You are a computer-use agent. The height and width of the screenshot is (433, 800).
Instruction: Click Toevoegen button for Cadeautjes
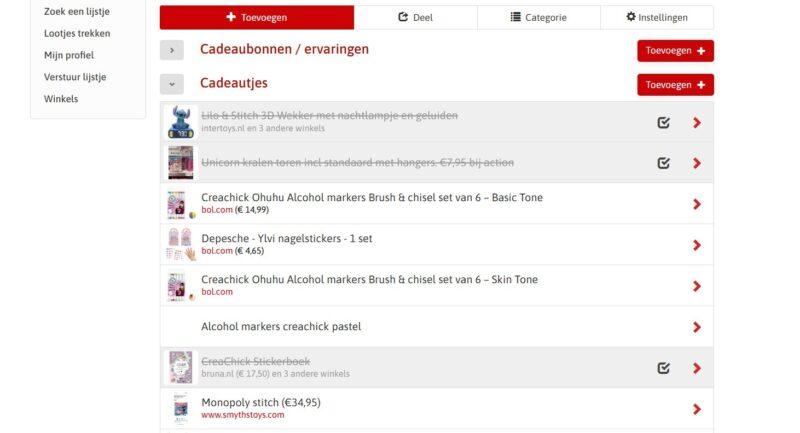[x=675, y=85]
